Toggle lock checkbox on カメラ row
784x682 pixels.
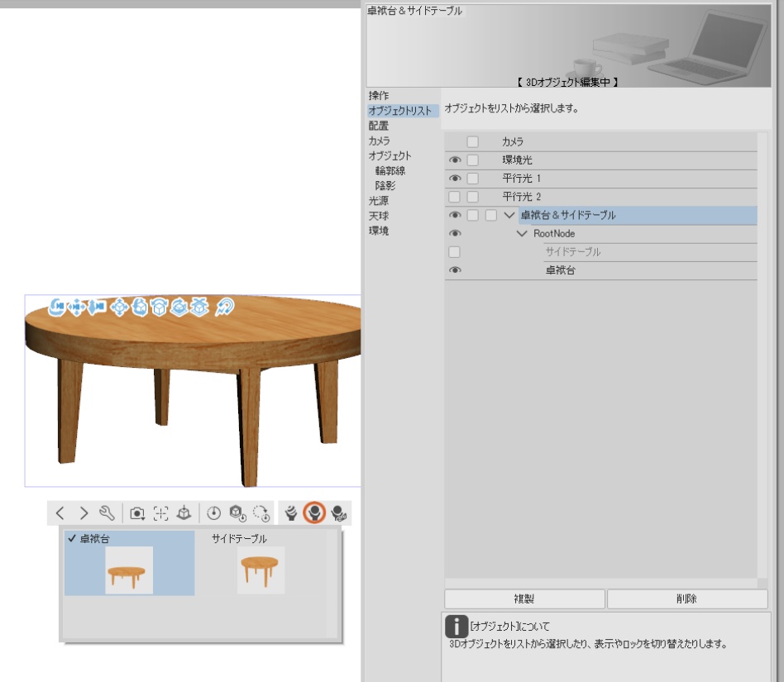[x=472, y=142]
